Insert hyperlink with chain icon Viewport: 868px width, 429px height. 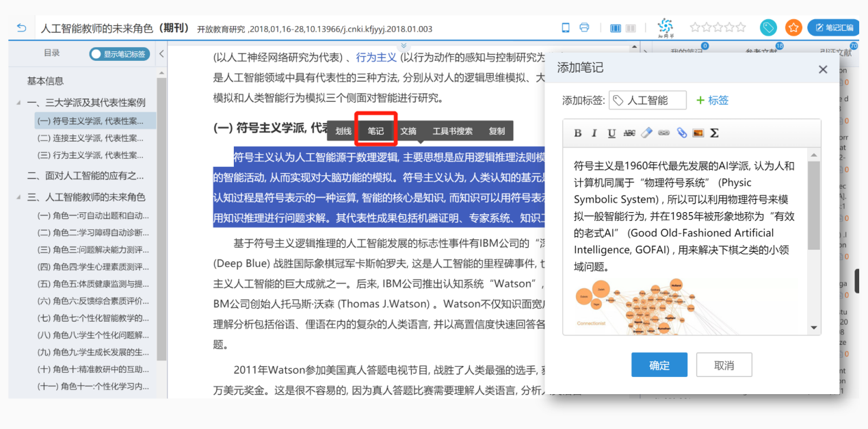[x=663, y=133]
